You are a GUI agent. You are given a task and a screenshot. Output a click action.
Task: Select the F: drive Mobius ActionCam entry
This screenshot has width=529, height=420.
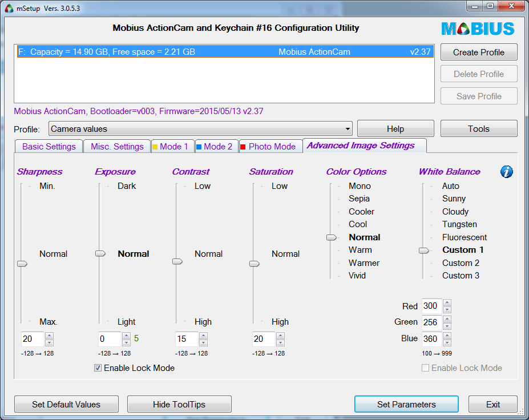[225, 52]
